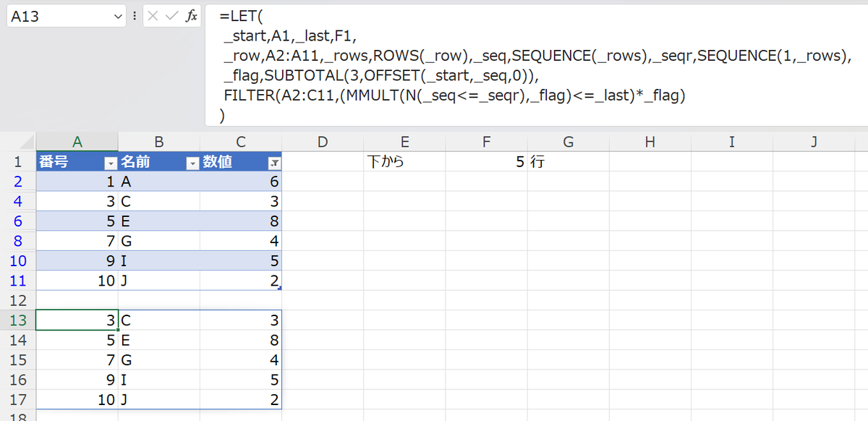Viewport: 868px width, 421px height.
Task: Click cell B10 containing I
Action: pos(159,260)
